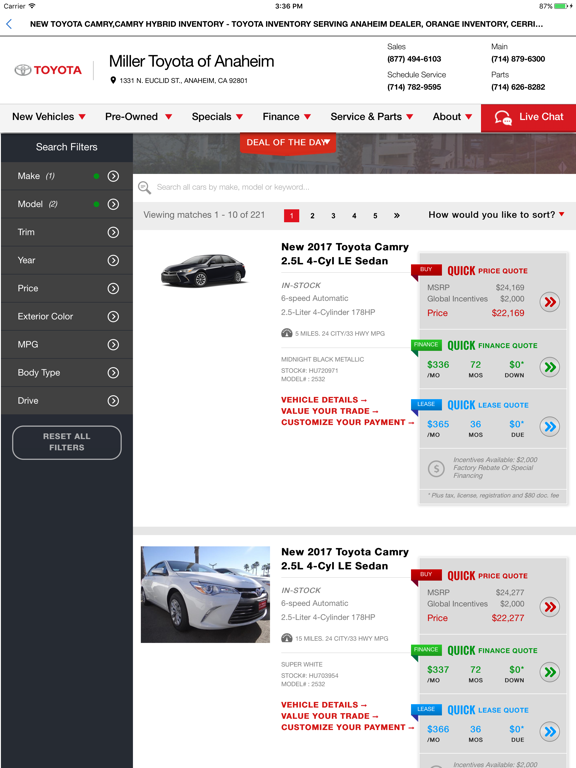Viewport: 576px width, 768px height.
Task: Click odometer icon beside 15 MILES text
Action: pos(287,638)
